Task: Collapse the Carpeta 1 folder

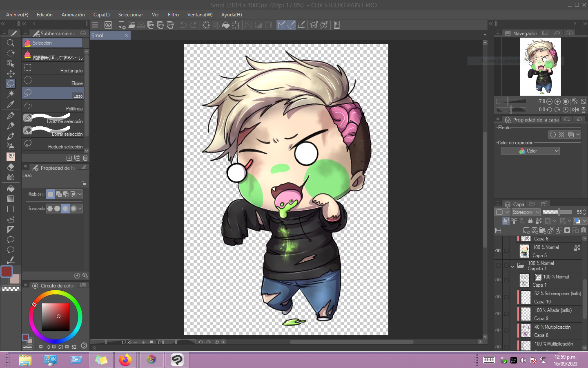Action: pos(512,266)
